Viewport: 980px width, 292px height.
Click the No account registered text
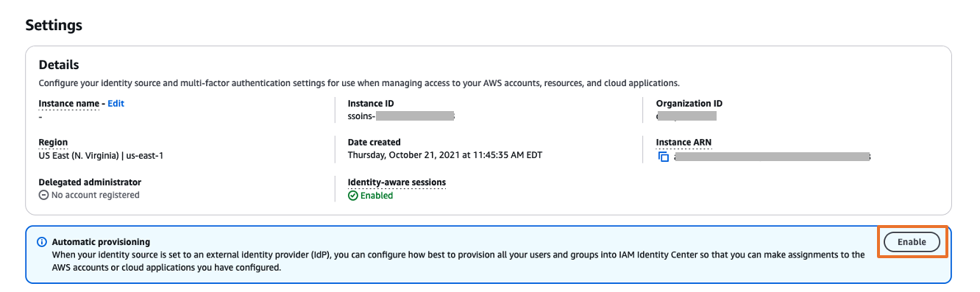(x=95, y=195)
